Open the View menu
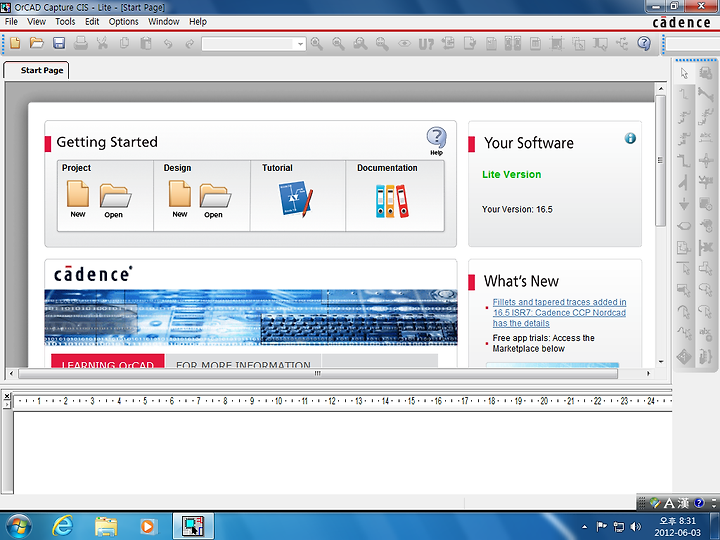Screen dimensions: 720x540 (x=36, y=22)
